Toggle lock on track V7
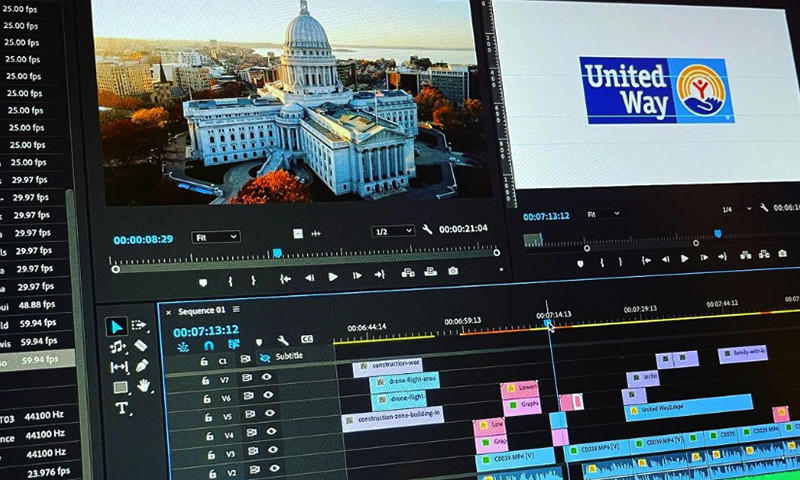This screenshot has width=800, height=480. coord(205,381)
